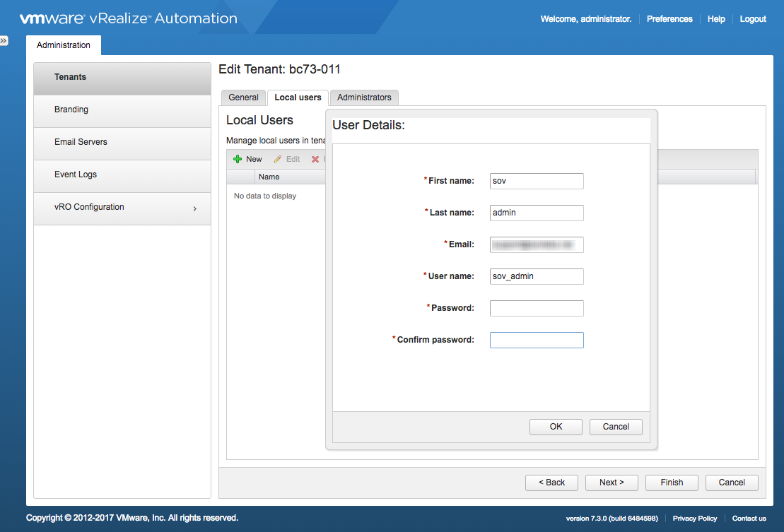Switch to the Administrators tab
Image resolution: width=784 pixels, height=532 pixels.
[364, 97]
